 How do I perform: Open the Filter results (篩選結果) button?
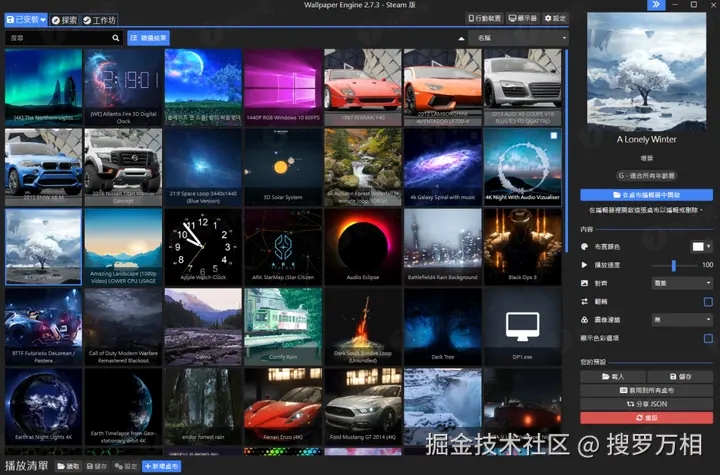[x=148, y=38]
